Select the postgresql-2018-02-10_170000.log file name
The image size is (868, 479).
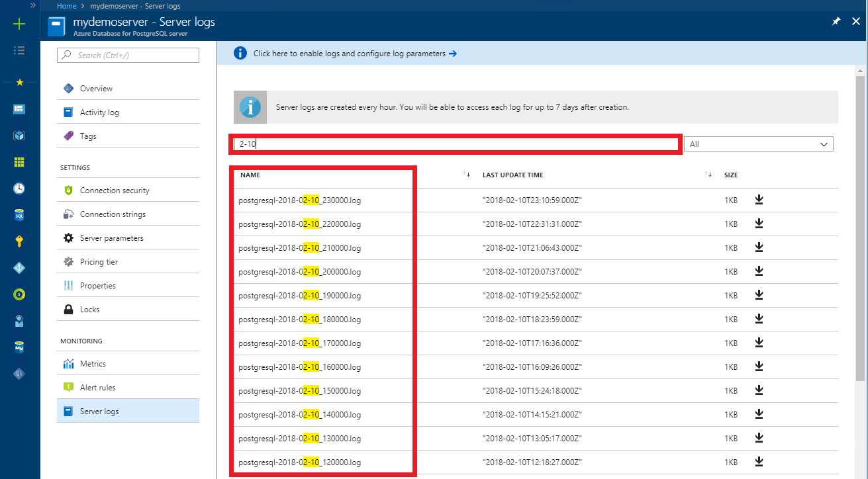pos(300,343)
